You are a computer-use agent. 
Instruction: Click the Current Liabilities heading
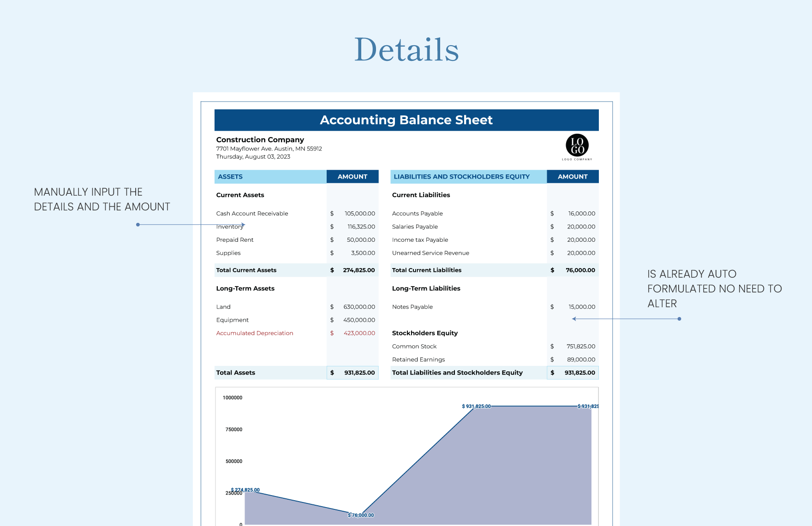[x=421, y=195]
